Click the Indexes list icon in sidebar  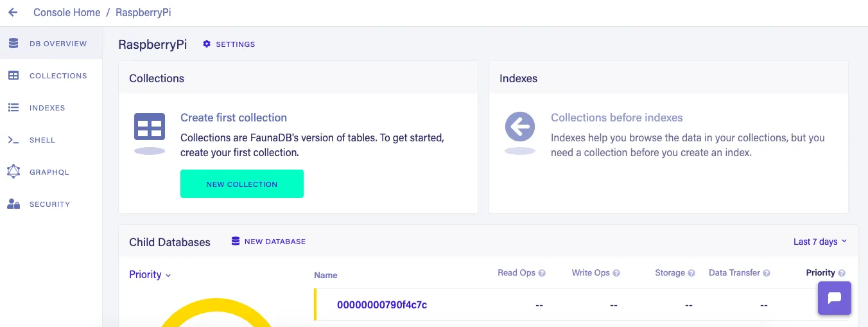pos(13,108)
